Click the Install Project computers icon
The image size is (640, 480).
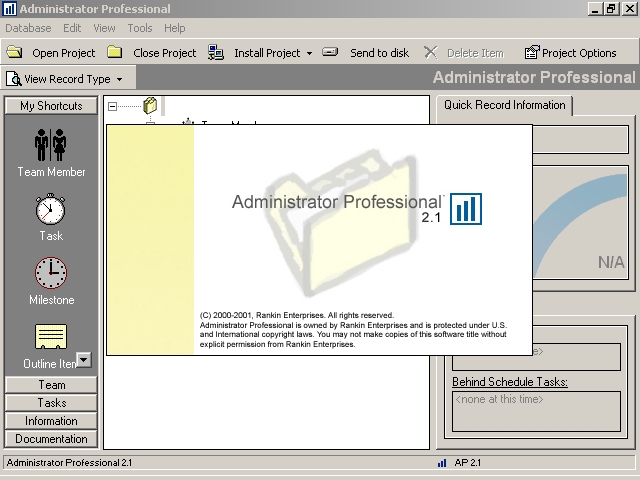(x=216, y=53)
